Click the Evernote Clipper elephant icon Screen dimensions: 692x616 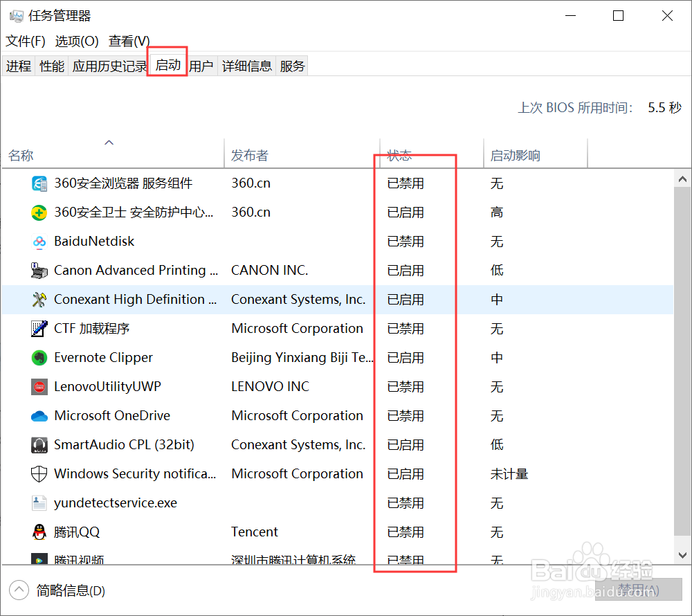click(39, 358)
